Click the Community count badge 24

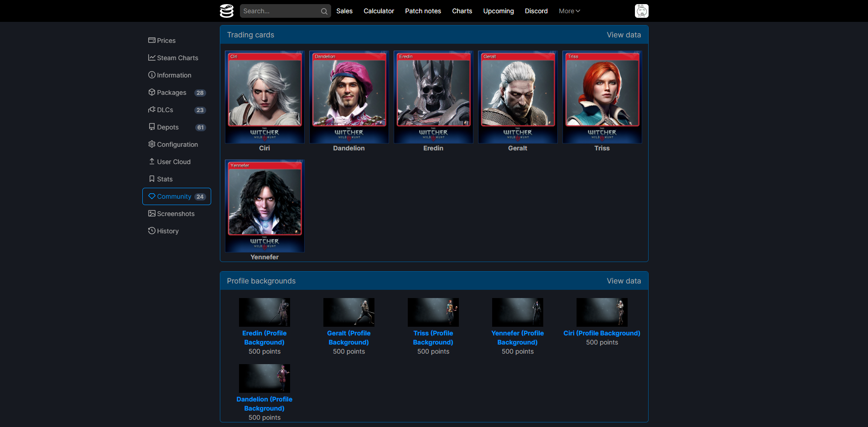point(200,196)
